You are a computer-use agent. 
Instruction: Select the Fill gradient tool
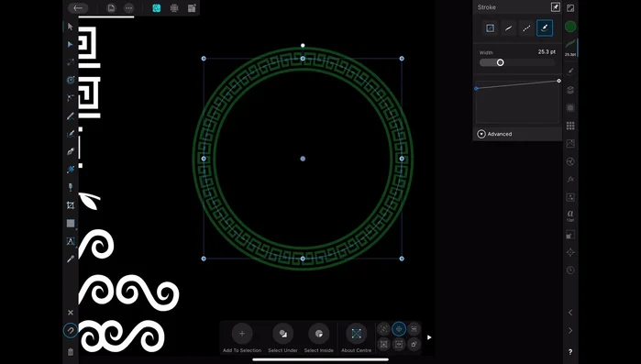[x=71, y=169]
